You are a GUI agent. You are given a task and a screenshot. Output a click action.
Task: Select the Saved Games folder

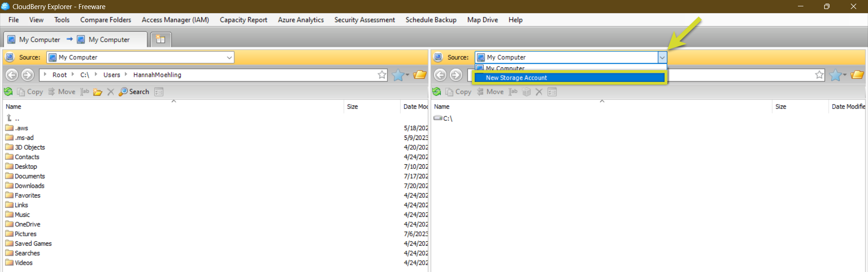pos(28,243)
